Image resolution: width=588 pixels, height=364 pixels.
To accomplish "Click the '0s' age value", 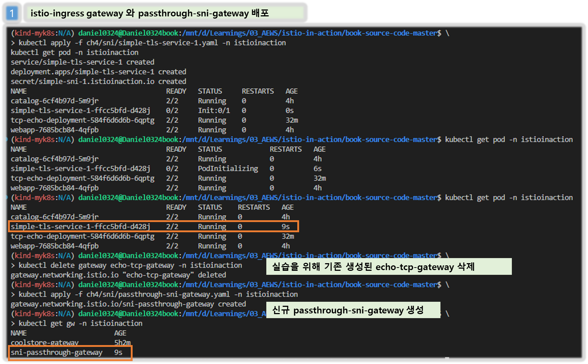I will [290, 111].
